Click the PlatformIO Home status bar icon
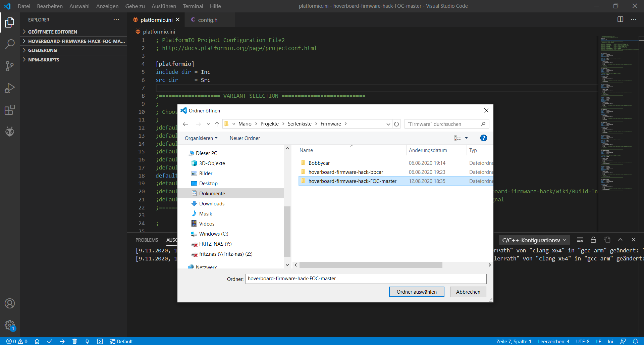Image resolution: width=644 pixels, height=345 pixels. (x=37, y=341)
